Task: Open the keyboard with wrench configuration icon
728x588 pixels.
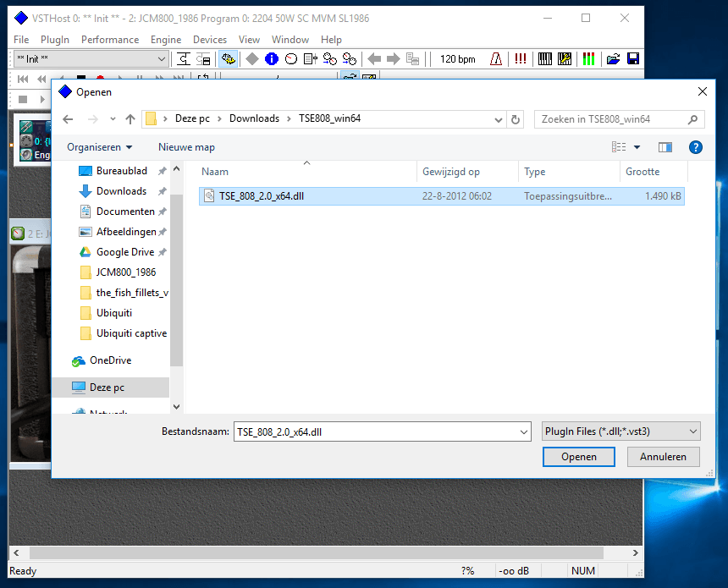Action: click(565, 59)
